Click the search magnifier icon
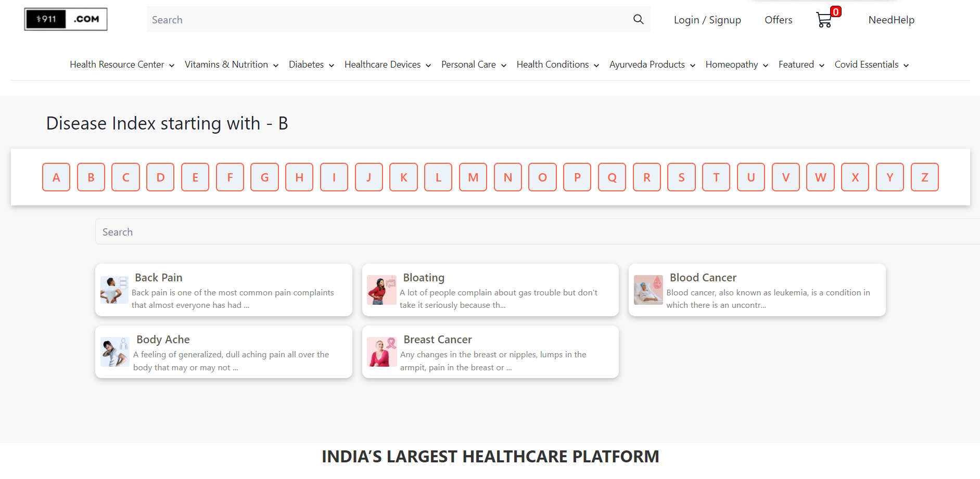980x479 pixels. coord(638,19)
